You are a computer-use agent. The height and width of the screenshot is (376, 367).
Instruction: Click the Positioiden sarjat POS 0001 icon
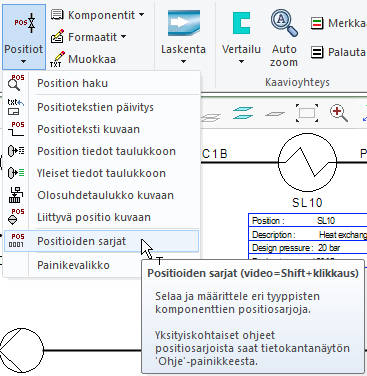pyautogui.click(x=16, y=241)
